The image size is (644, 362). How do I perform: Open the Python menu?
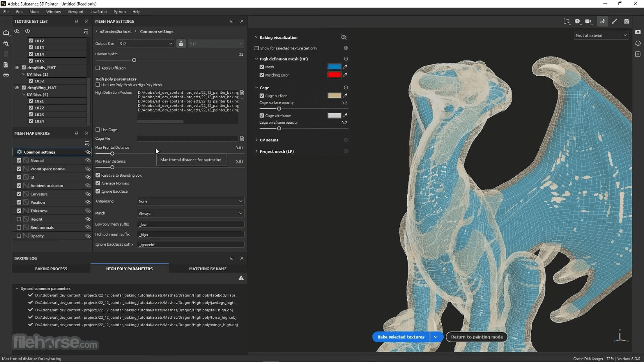click(x=119, y=12)
